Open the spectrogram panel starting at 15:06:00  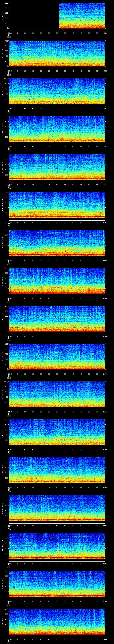[57, 91]
